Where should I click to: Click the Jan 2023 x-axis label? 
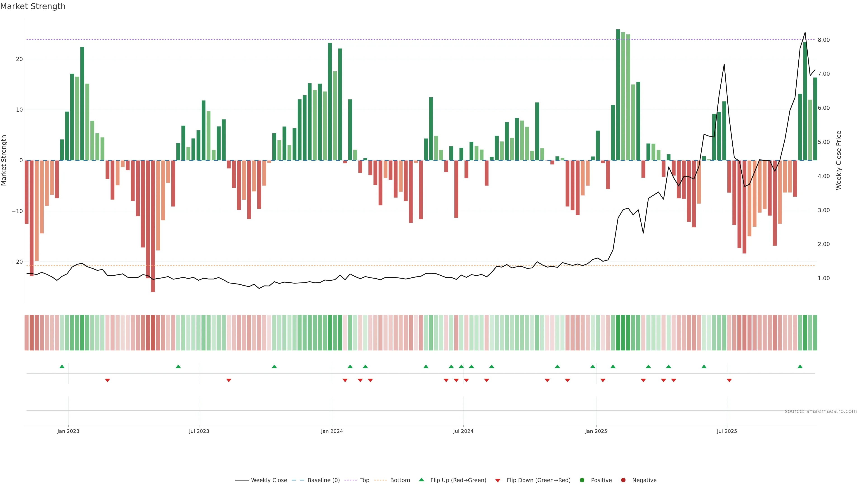point(68,431)
